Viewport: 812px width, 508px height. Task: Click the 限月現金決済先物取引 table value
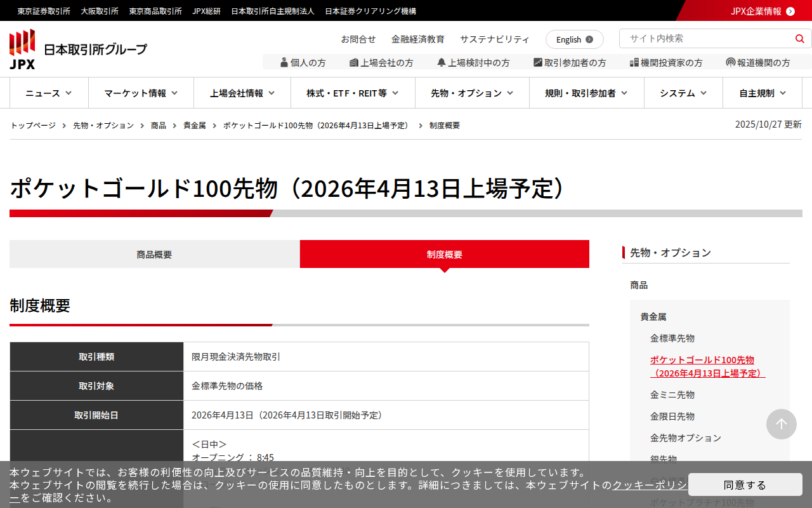click(236, 357)
